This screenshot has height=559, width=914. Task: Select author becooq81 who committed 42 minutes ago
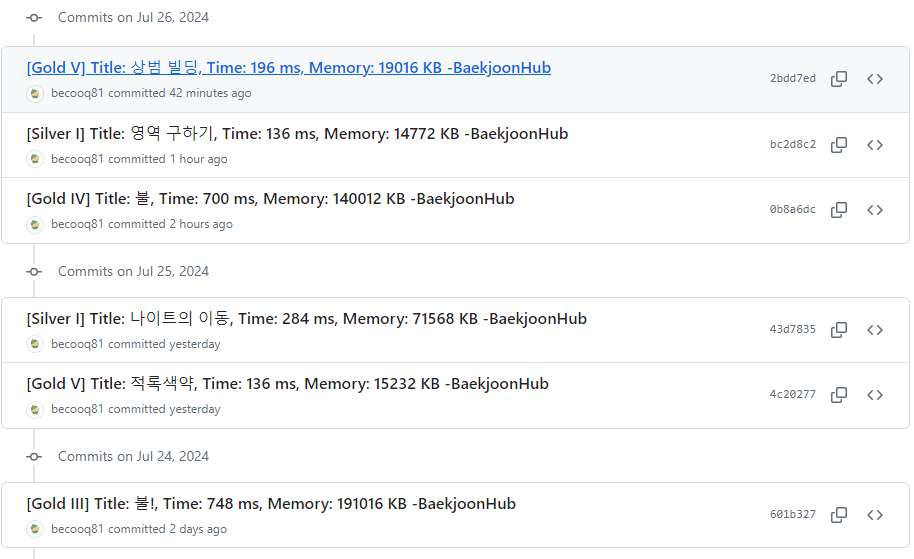[x=77, y=93]
